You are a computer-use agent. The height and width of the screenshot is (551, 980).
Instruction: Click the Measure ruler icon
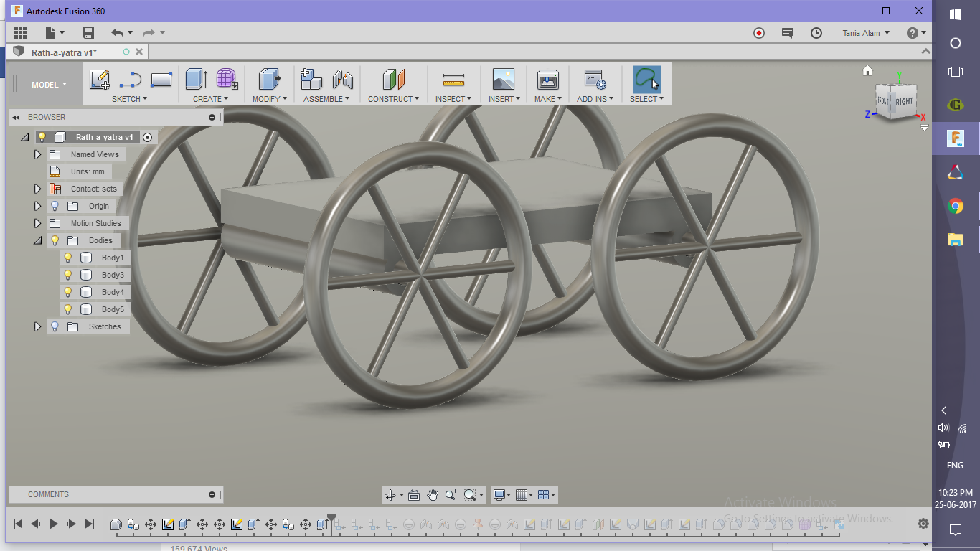pyautogui.click(x=453, y=79)
